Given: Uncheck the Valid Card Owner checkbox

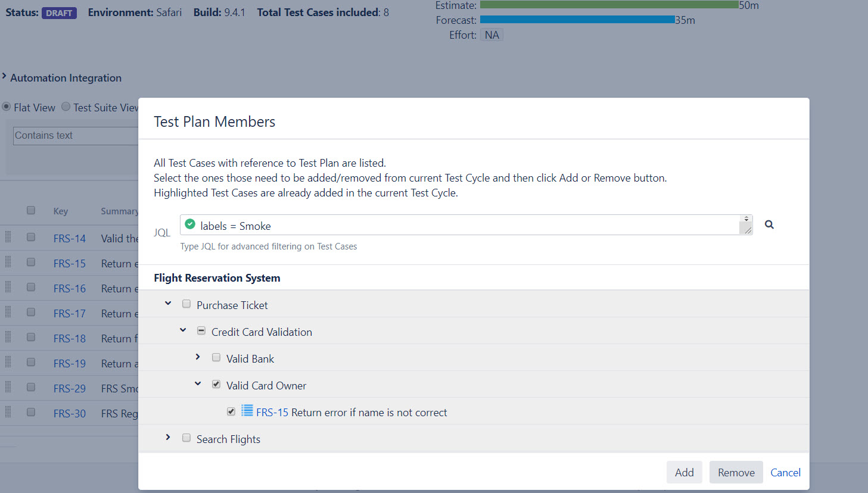Looking at the screenshot, I should tap(216, 384).
